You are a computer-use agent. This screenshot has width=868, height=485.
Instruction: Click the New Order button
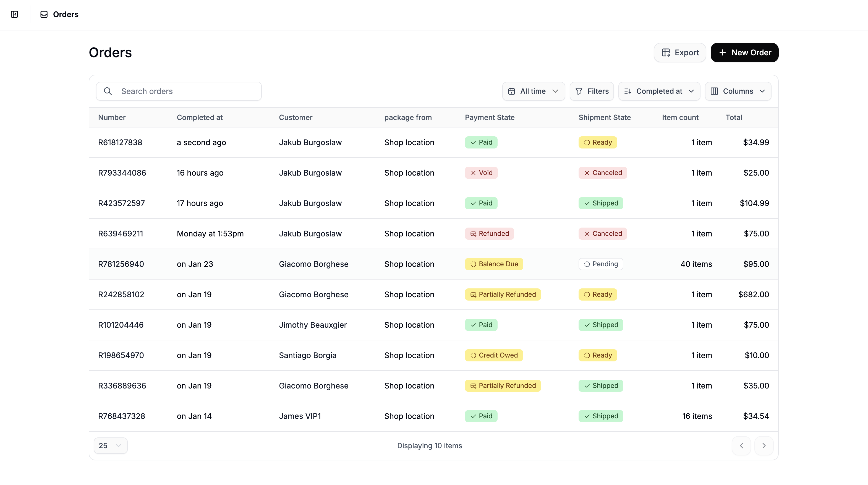(744, 52)
